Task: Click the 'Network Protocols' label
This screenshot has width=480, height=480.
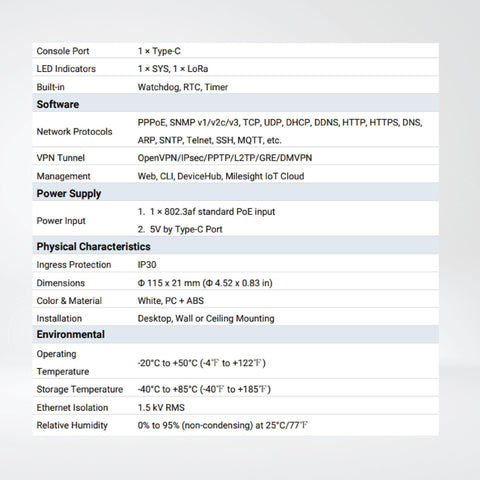Action: click(74, 132)
